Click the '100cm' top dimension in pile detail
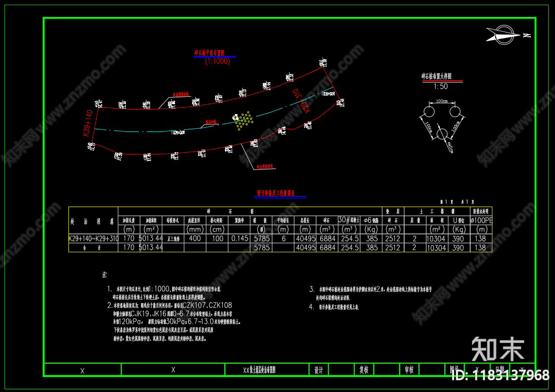 [442, 101]
